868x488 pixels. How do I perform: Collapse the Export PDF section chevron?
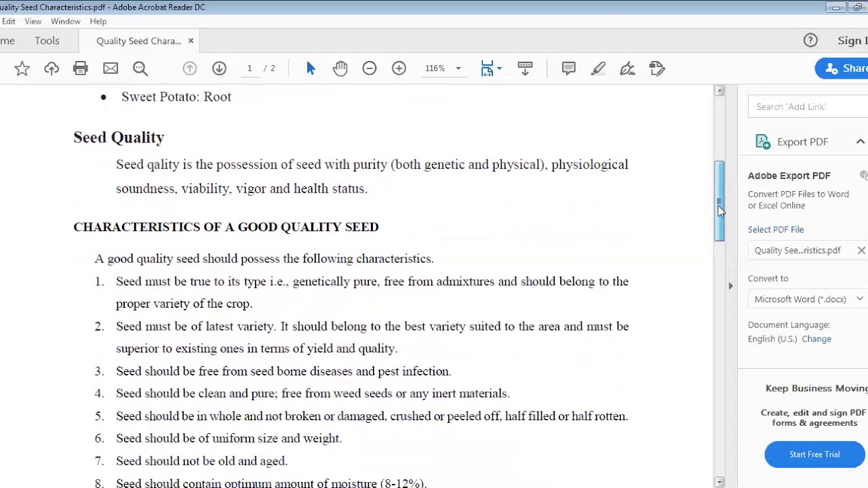(861, 142)
